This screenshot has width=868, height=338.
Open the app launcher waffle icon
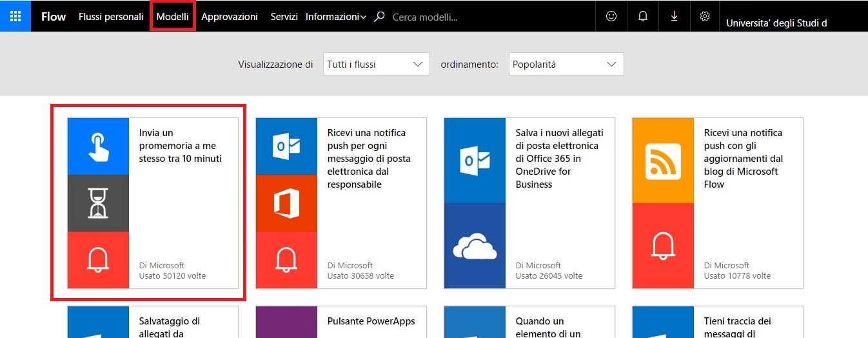(x=15, y=16)
